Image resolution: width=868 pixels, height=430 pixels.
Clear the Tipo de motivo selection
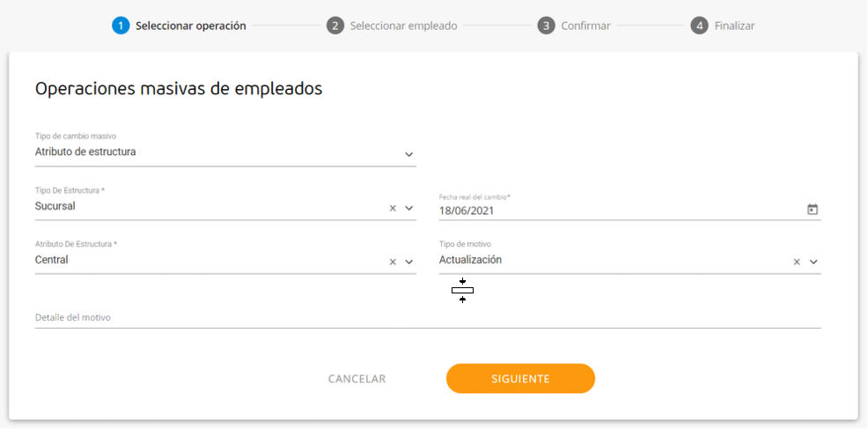coord(797,262)
